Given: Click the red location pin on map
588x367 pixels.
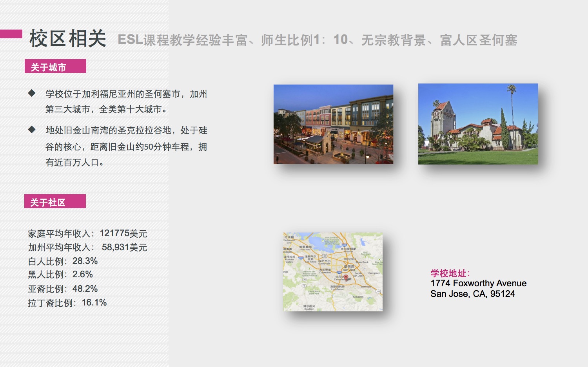Looking at the screenshot, I should pyautogui.click(x=346, y=278).
